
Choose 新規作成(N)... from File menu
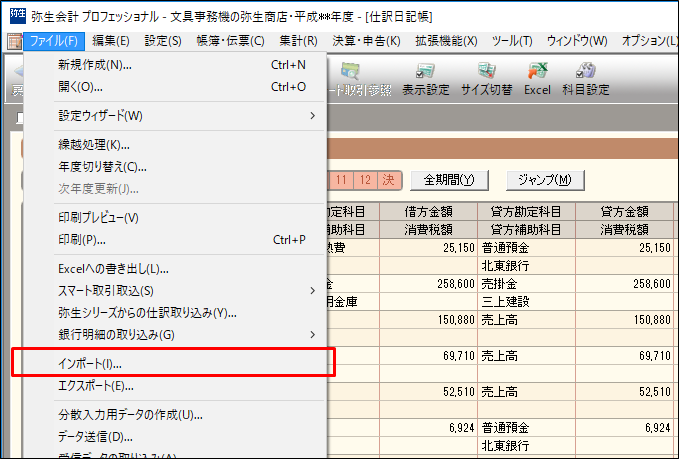coord(175,65)
